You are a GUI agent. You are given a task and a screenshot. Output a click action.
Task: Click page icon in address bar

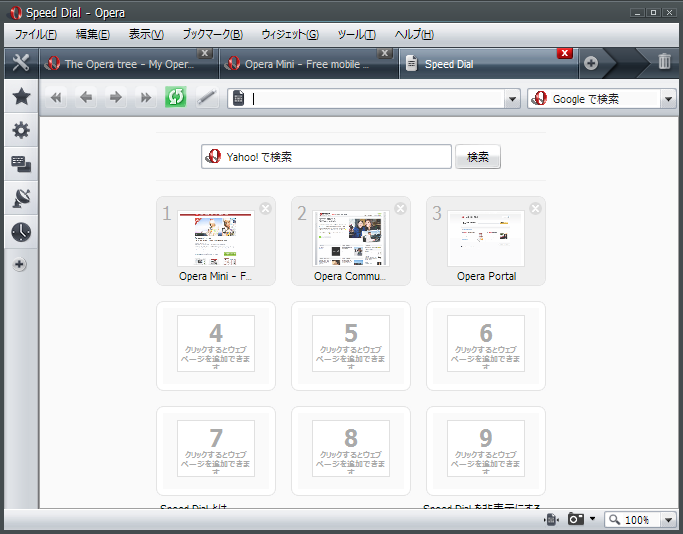pyautogui.click(x=239, y=98)
